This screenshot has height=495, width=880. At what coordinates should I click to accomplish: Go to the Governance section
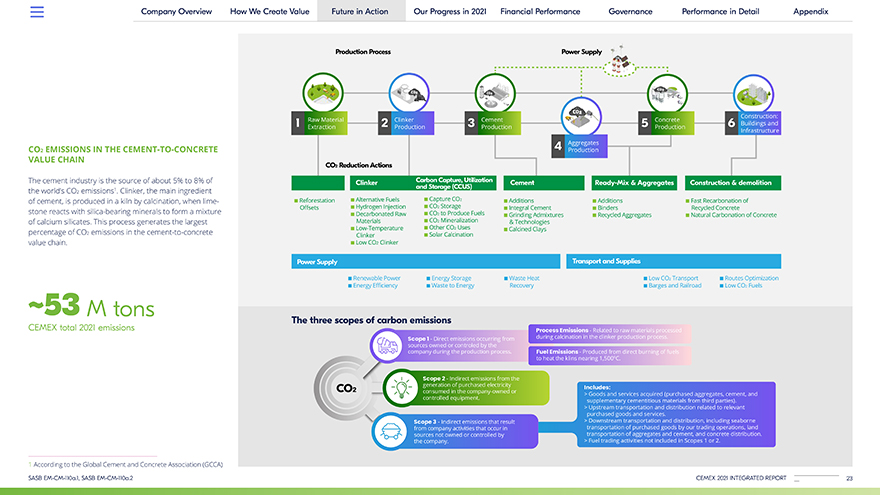point(630,12)
